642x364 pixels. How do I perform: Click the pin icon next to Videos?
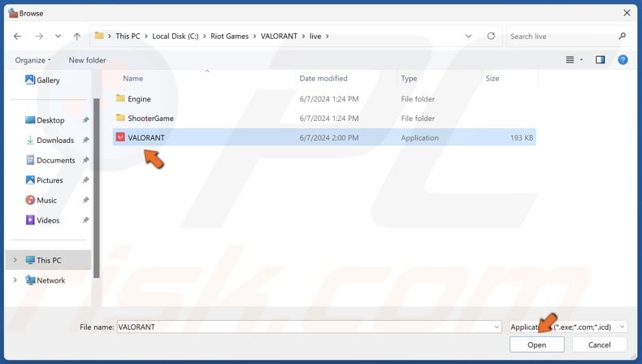coord(85,220)
